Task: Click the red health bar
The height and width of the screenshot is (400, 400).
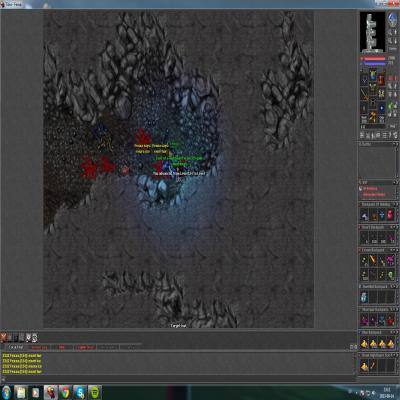Action: pos(375,58)
